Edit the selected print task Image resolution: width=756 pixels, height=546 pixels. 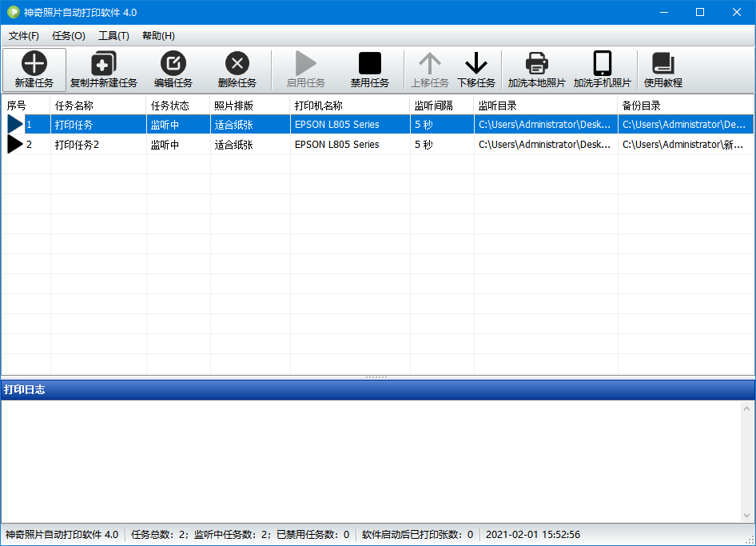click(x=173, y=69)
